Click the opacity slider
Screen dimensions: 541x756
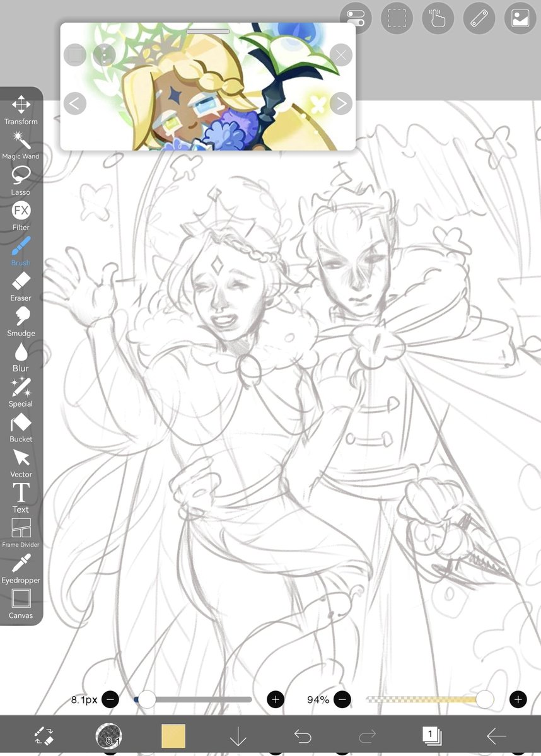(x=430, y=699)
